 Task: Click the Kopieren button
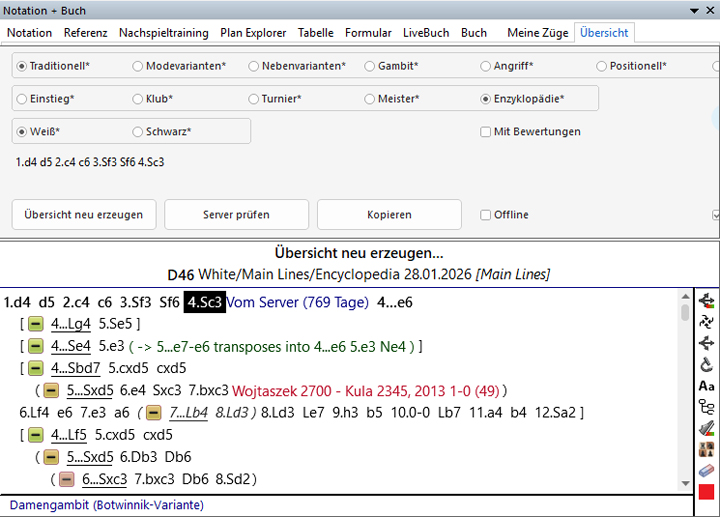389,215
